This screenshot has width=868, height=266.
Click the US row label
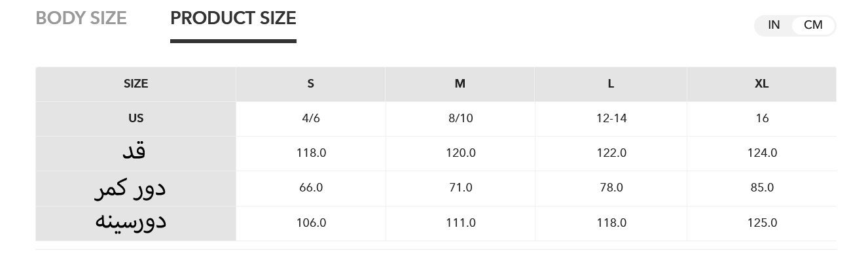136,118
